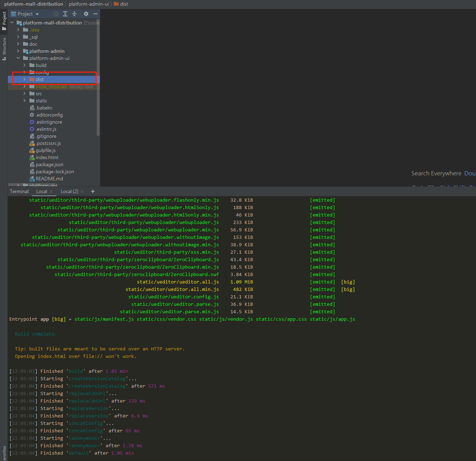
Task: Click the gulpfile.js file icon
Action: click(x=32, y=150)
